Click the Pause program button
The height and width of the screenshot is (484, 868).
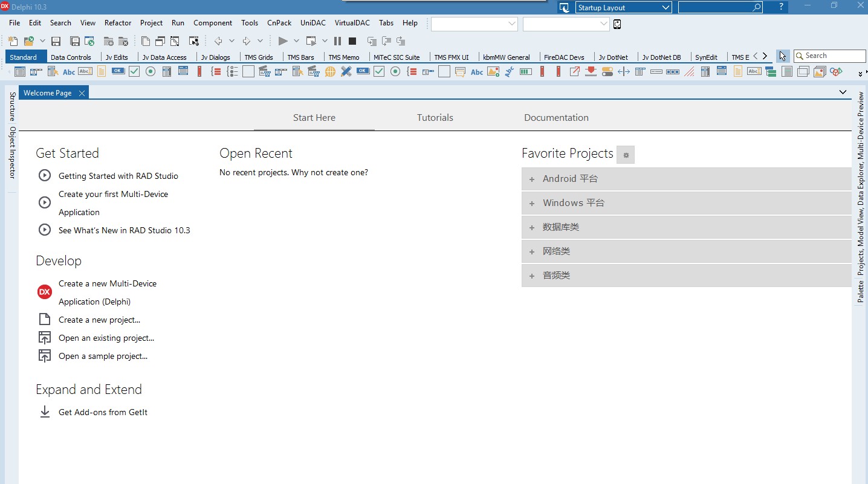click(x=337, y=41)
